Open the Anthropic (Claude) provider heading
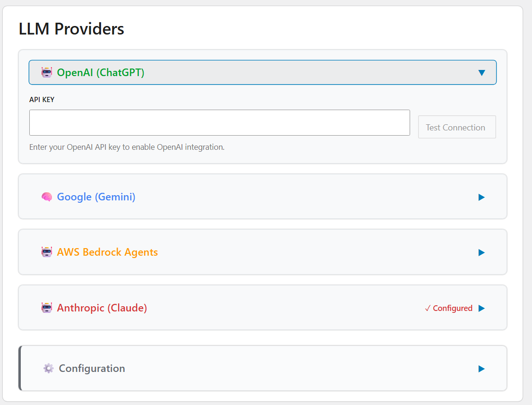 click(102, 308)
